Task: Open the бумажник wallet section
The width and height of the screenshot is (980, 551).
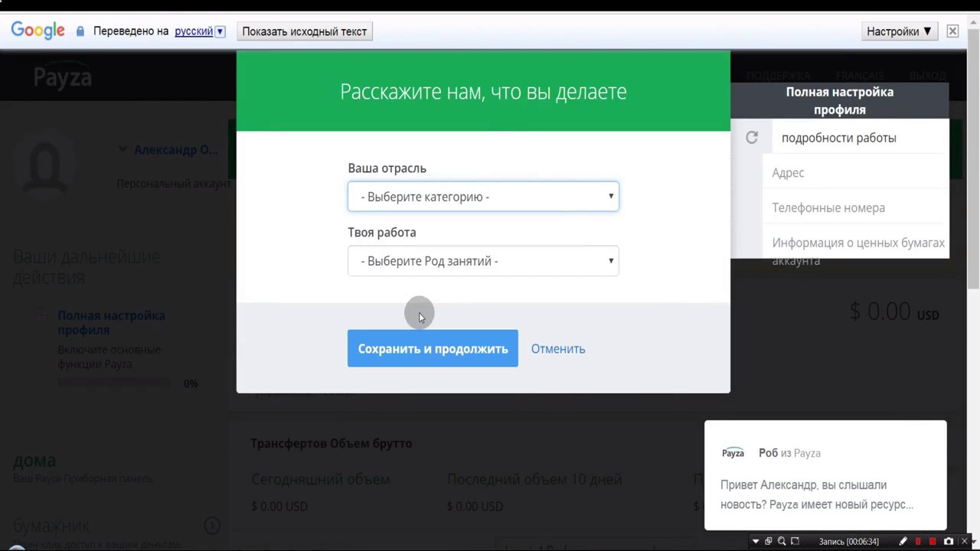Action: tap(51, 527)
